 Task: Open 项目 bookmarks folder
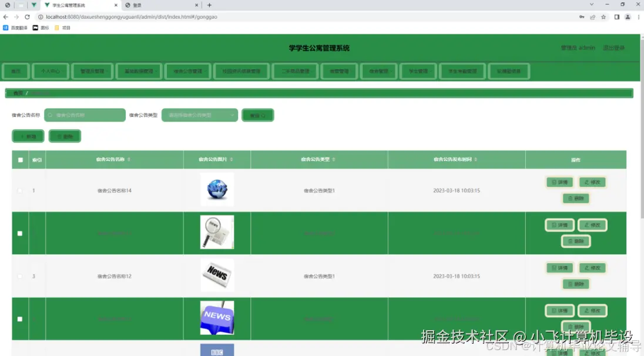pyautogui.click(x=62, y=28)
